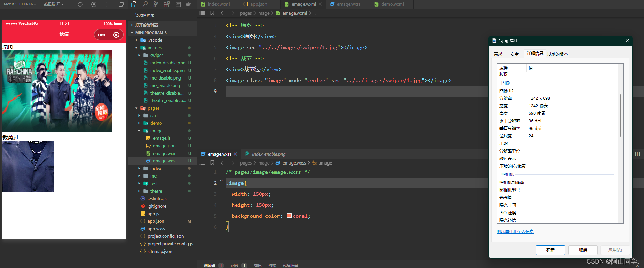Open me_enable.png in the file tree

(x=162, y=85)
